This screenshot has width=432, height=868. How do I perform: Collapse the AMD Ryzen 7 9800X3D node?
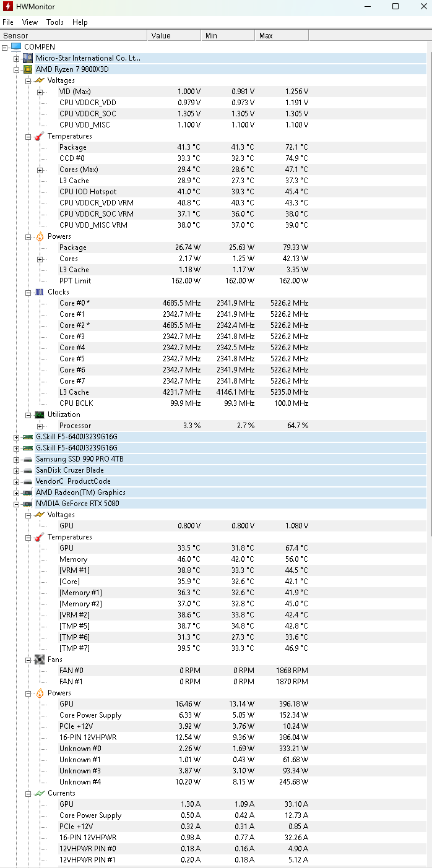17,69
